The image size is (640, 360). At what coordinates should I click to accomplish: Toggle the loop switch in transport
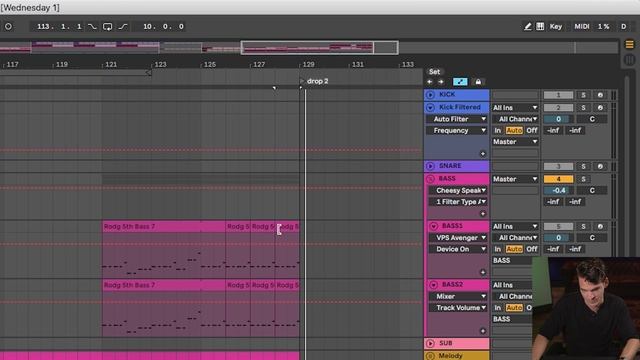pos(107,27)
